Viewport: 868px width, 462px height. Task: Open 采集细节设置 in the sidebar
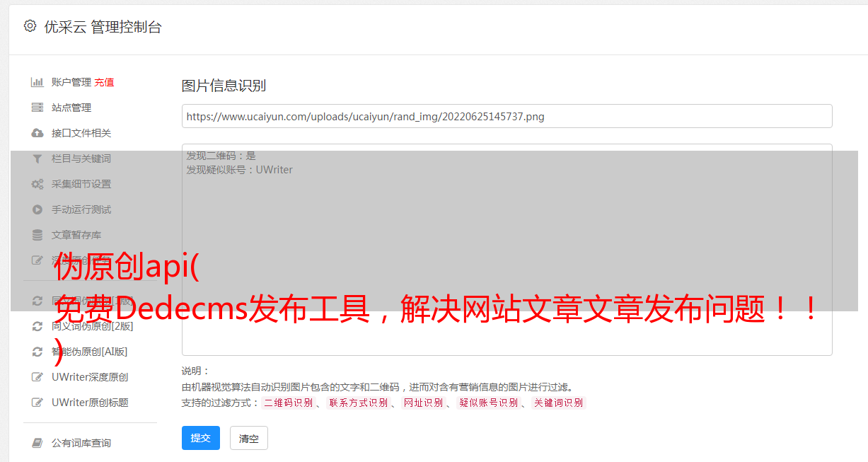click(x=81, y=184)
